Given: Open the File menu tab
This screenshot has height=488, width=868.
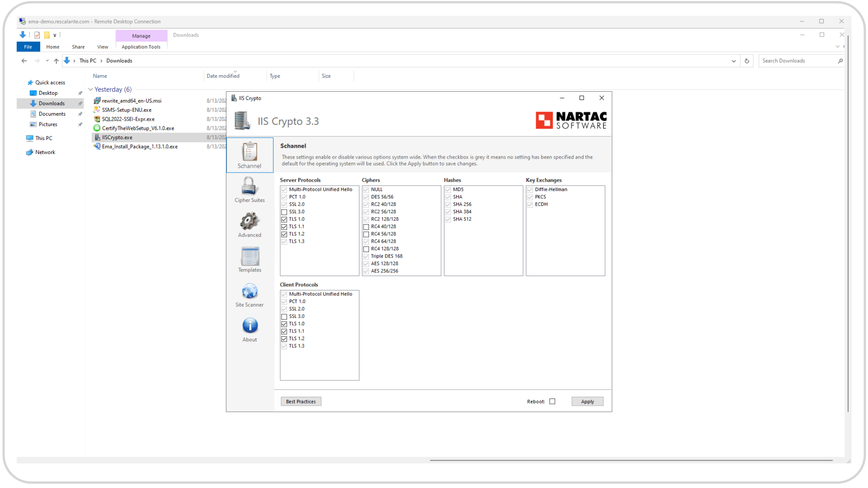Looking at the screenshot, I should point(28,47).
